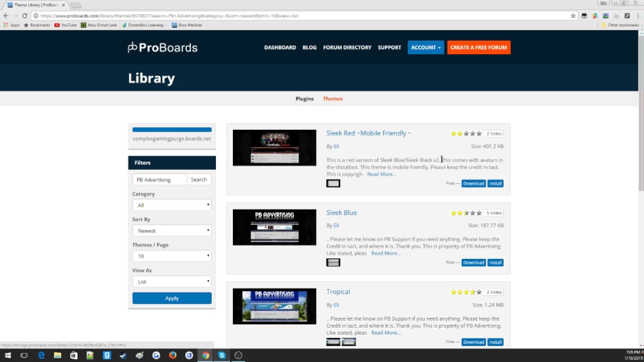Download the Tropical theme
This screenshot has height=362, width=644.
[473, 342]
